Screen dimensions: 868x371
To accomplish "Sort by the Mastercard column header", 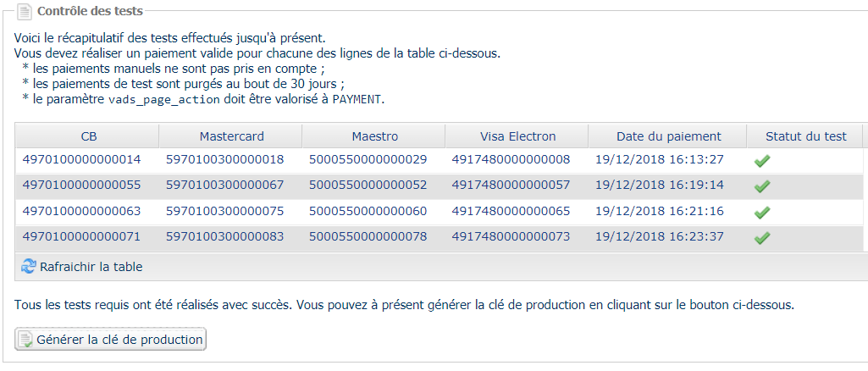I will tap(231, 136).
